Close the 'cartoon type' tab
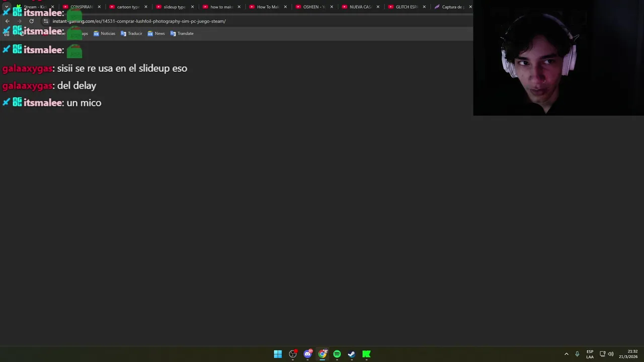This screenshot has width=644, height=362. click(x=146, y=7)
